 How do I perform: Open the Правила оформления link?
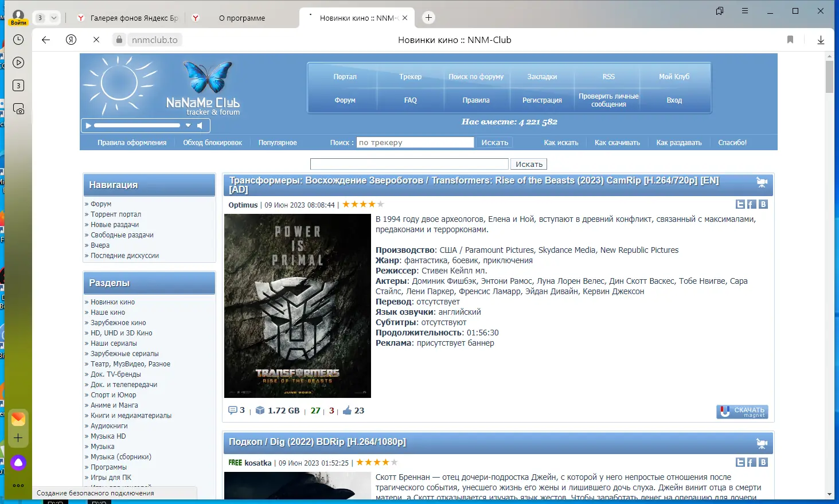[132, 143]
